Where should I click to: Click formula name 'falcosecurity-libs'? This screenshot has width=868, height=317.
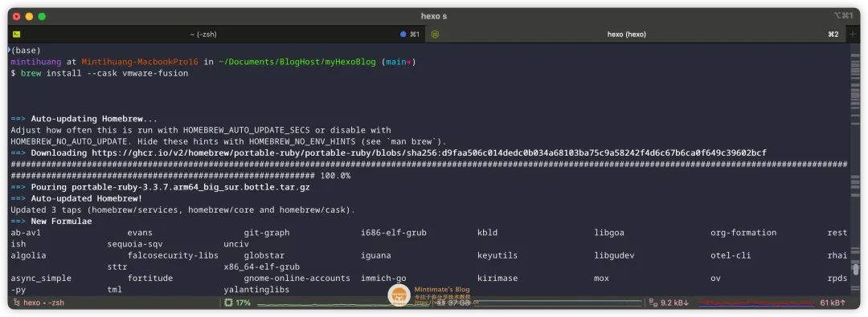point(173,255)
